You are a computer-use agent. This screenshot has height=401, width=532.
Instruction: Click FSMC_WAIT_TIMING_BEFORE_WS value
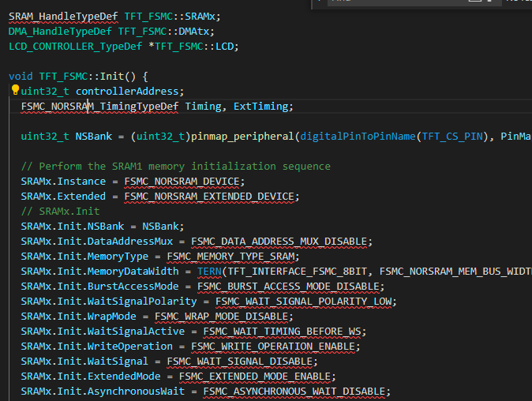click(x=282, y=332)
